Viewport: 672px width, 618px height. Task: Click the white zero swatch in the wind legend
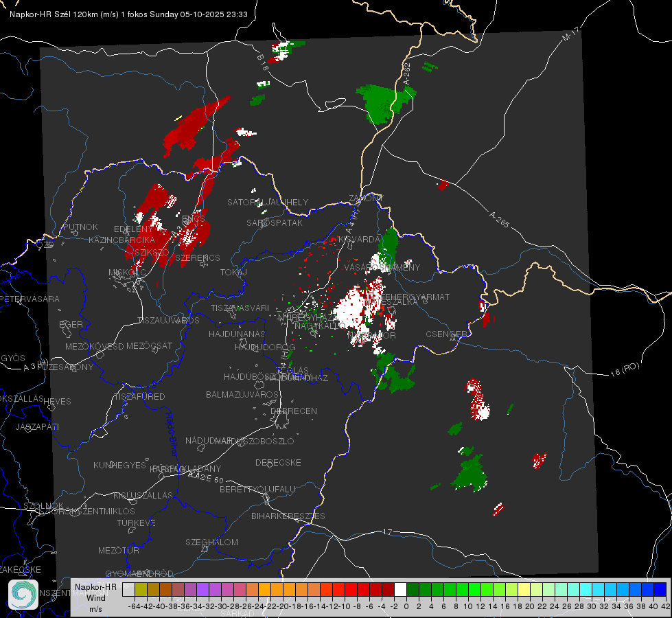click(400, 589)
